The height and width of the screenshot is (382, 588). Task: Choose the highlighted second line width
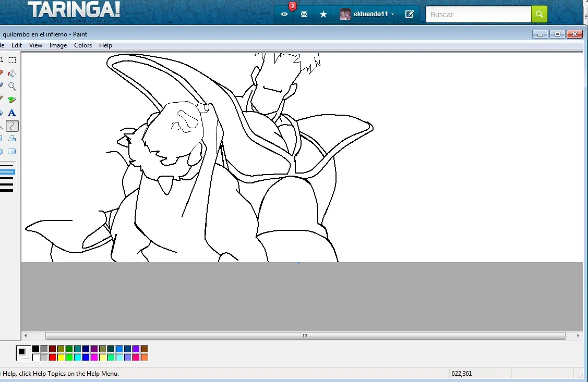click(x=7, y=172)
